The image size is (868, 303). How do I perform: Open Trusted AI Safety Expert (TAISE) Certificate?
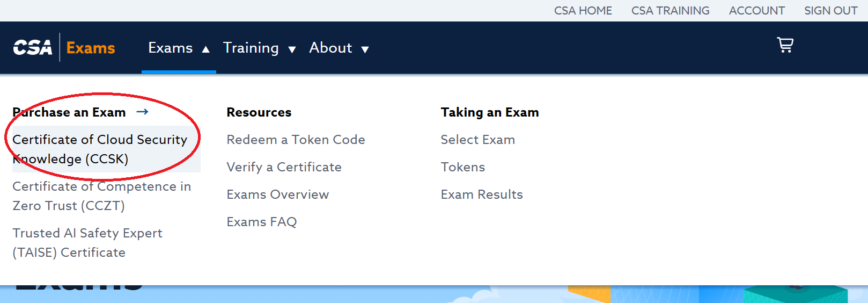87,243
